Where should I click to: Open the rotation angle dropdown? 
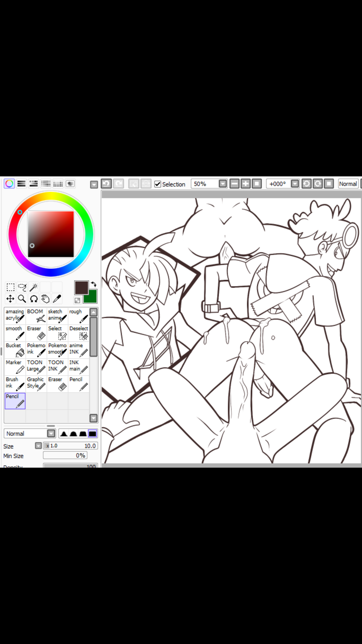pyautogui.click(x=295, y=184)
